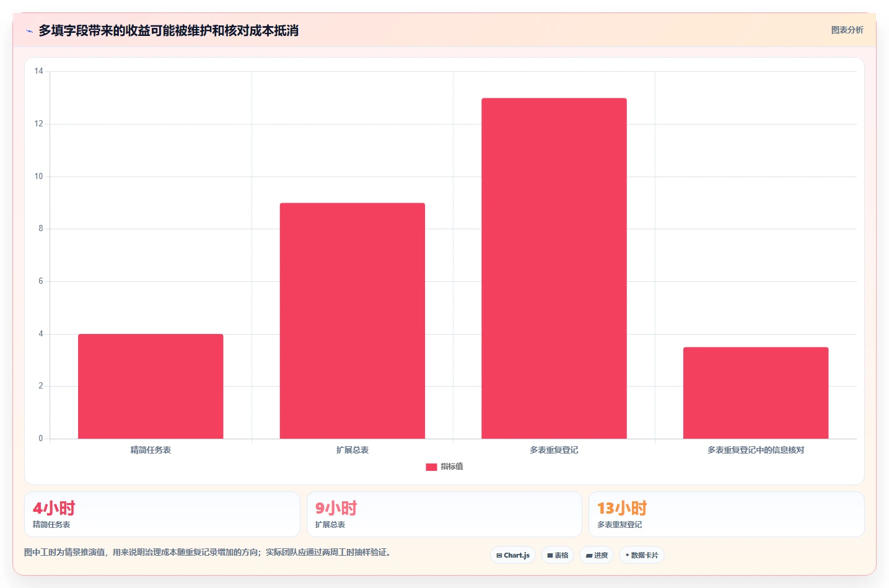The width and height of the screenshot is (889, 588).
Task: Click the chart title 多填字段带来的收益可能被维护和核对成本抵消
Action: tap(169, 30)
